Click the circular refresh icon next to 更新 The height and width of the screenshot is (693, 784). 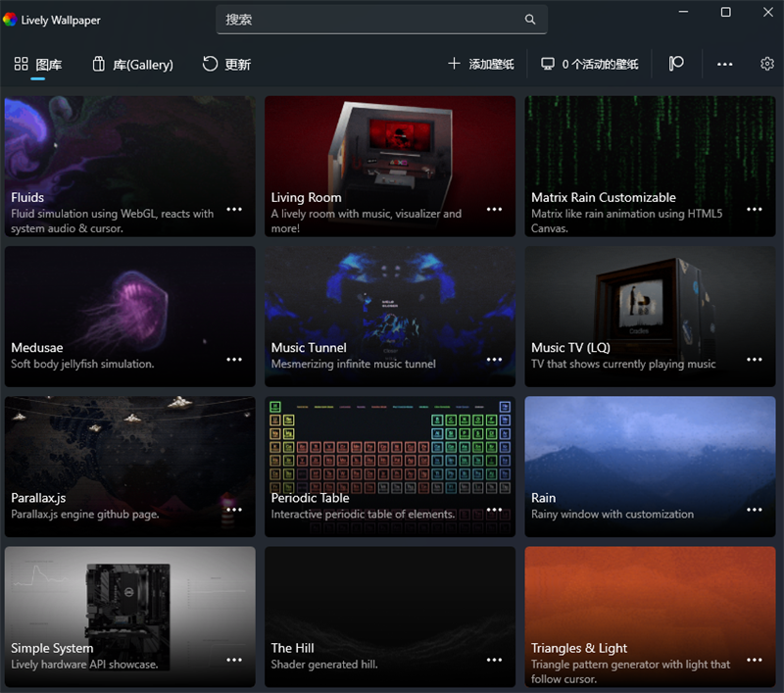click(x=210, y=64)
